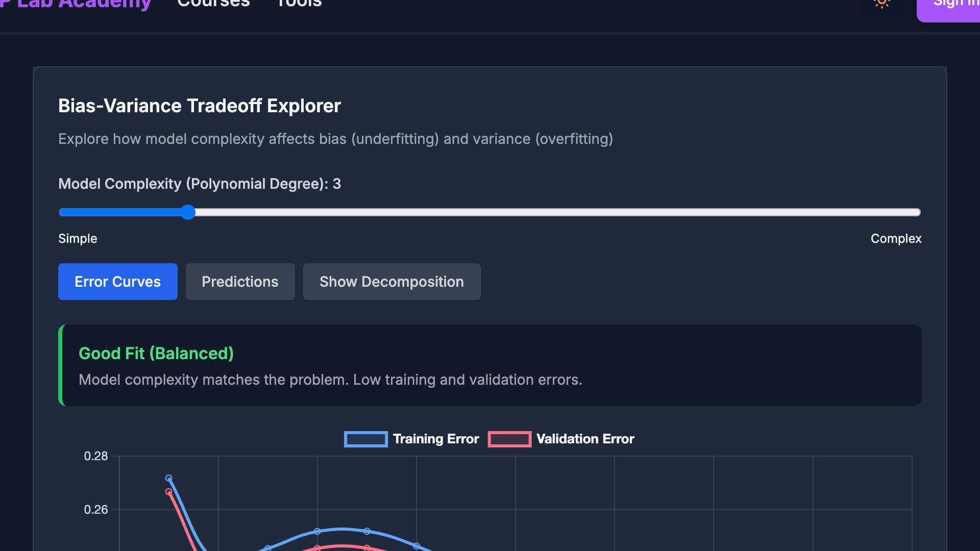The height and width of the screenshot is (551, 980).
Task: Click the Complex slider label
Action: [896, 239]
